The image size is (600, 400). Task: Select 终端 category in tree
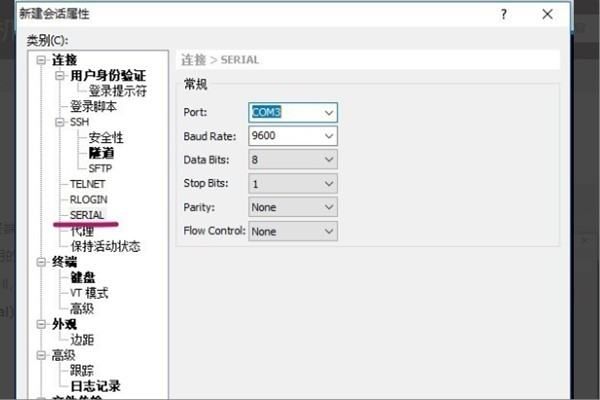coord(64,262)
